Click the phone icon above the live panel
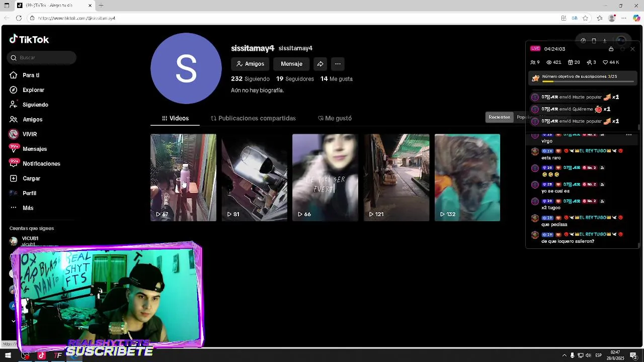The width and height of the screenshot is (644, 362). (x=594, y=41)
